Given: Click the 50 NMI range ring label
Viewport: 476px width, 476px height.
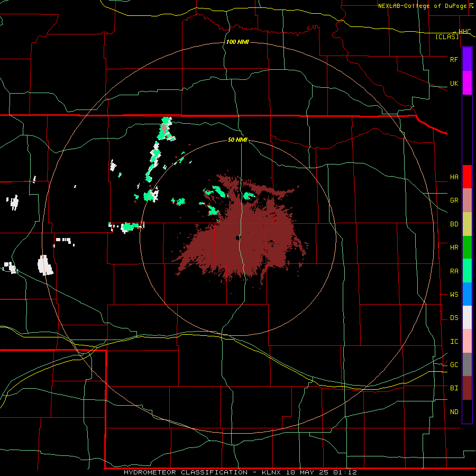Looking at the screenshot, I should (x=237, y=140).
